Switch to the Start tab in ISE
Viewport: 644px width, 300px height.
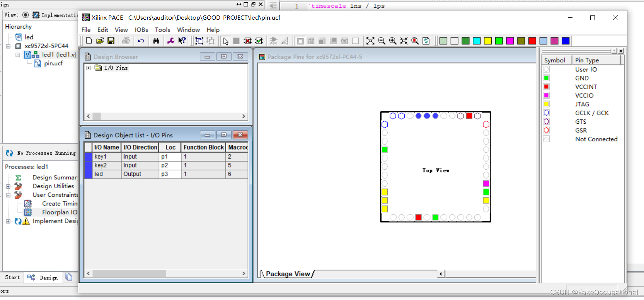(x=12, y=277)
